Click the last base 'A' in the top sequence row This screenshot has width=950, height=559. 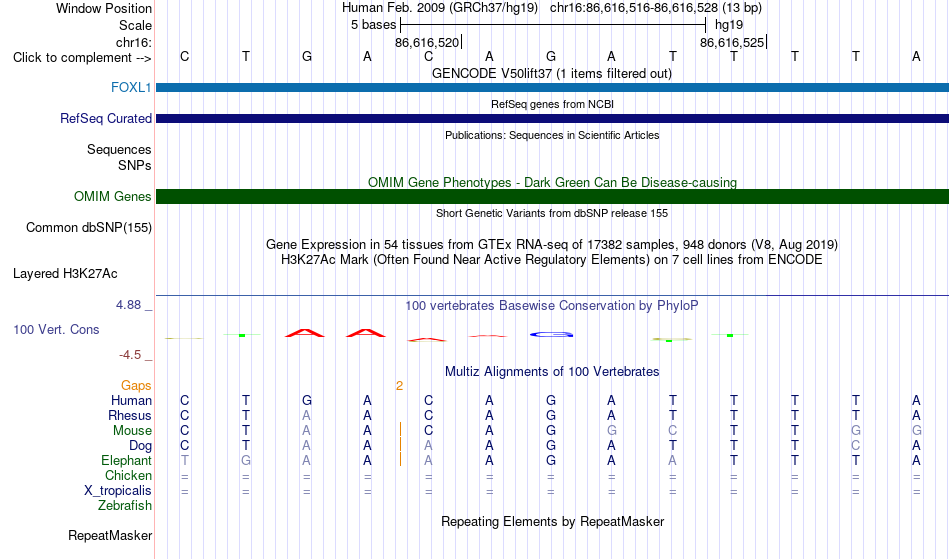pos(916,57)
